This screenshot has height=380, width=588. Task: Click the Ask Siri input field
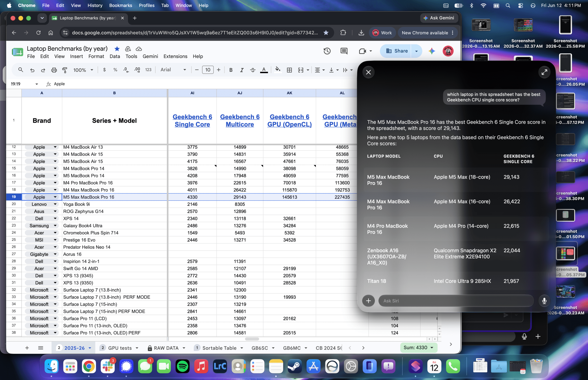tap(456, 301)
